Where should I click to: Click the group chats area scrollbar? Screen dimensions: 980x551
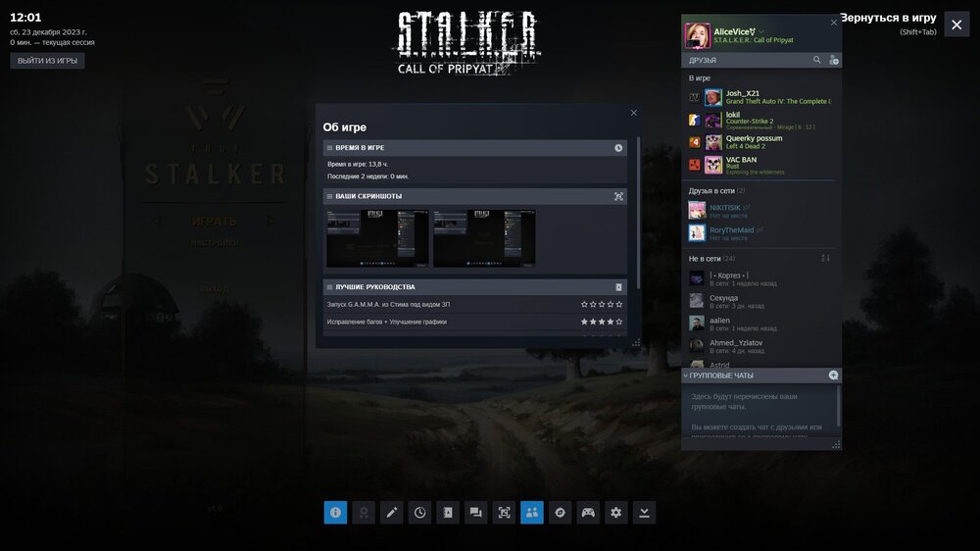[x=838, y=407]
